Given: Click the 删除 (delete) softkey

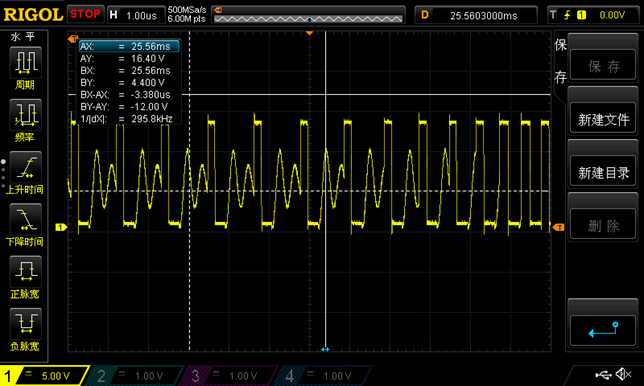Looking at the screenshot, I should (603, 225).
